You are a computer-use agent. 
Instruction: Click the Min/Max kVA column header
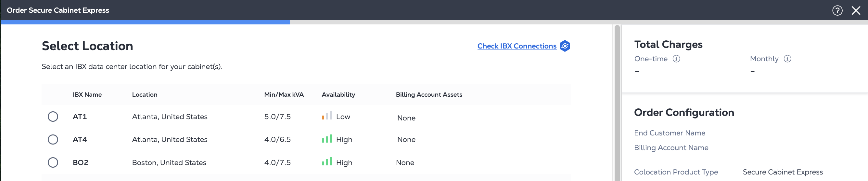coord(284,94)
